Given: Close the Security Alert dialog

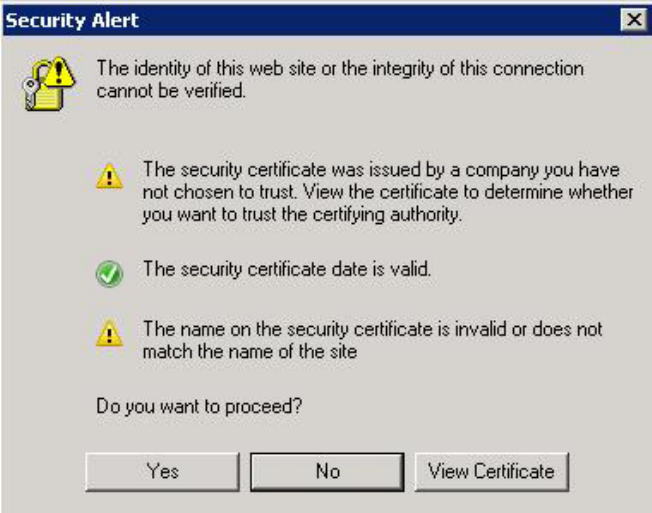Looking at the screenshot, I should [632, 19].
